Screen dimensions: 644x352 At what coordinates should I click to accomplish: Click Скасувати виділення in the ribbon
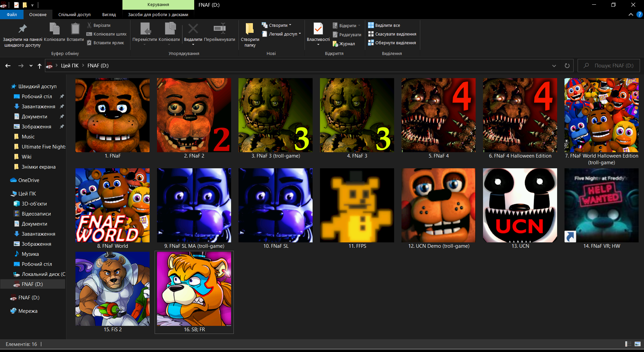click(x=392, y=34)
